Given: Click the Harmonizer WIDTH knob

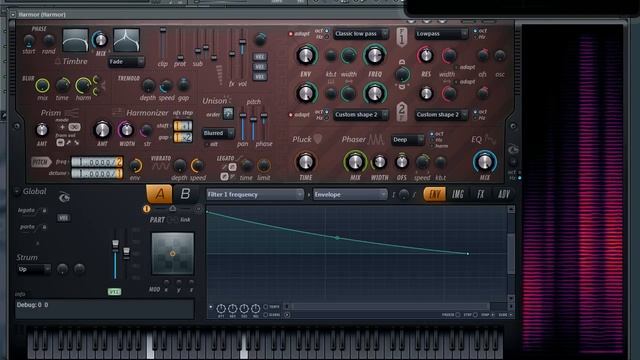Looking at the screenshot, I should coord(127,130).
